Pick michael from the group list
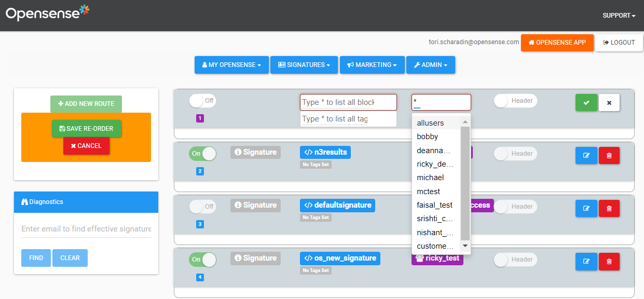This screenshot has height=299, width=644. (436, 178)
